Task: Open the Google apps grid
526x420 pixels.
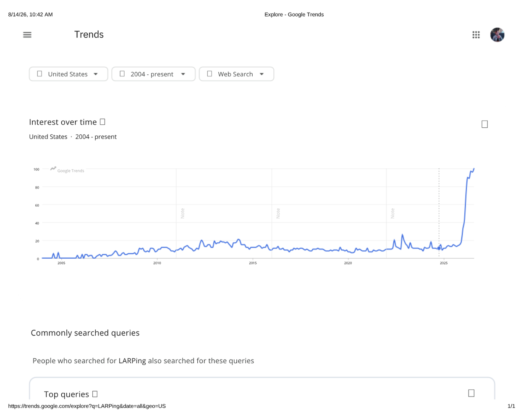Action: coord(476,35)
